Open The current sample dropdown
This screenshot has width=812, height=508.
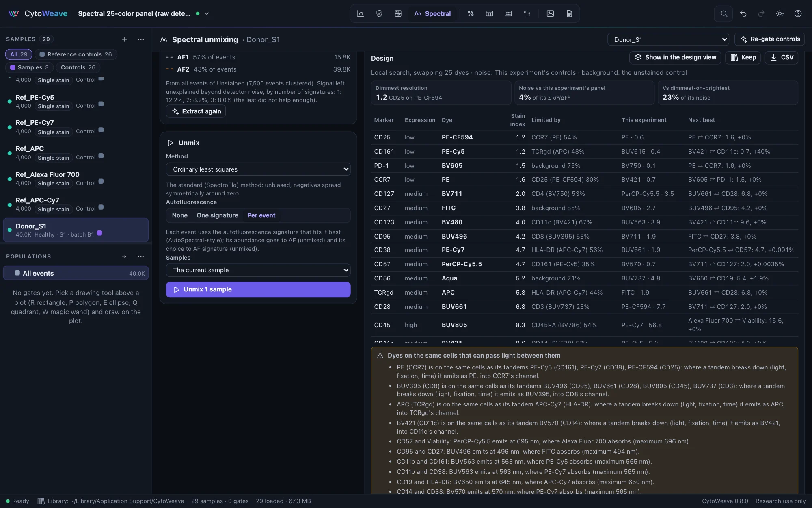click(x=258, y=270)
